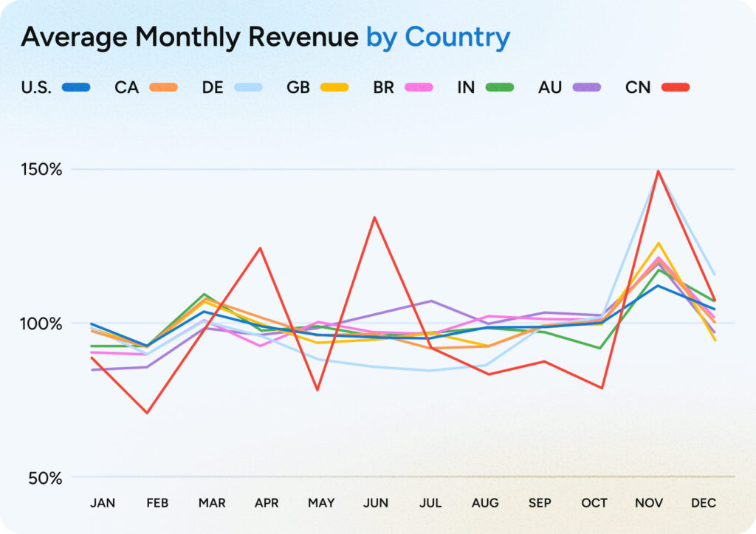Screen dimensions: 756x534
Task: Click the blue U.S. legend swatch
Action: click(76, 87)
